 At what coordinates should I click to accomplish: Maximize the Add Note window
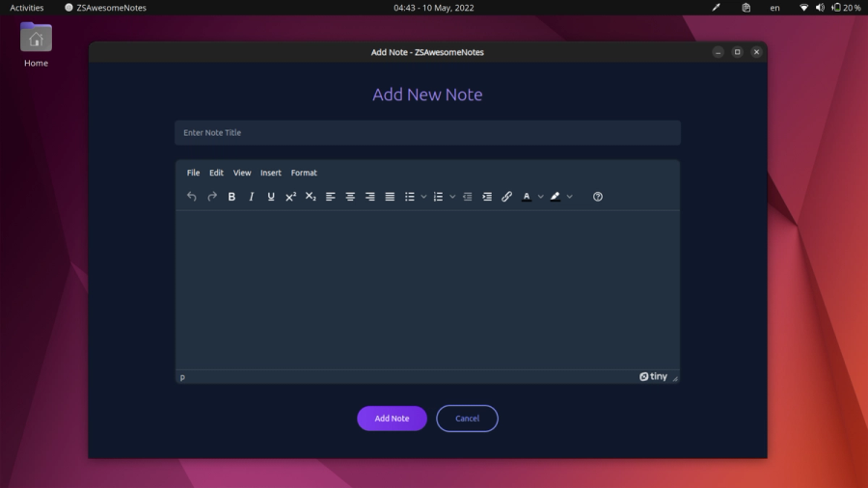(x=738, y=52)
